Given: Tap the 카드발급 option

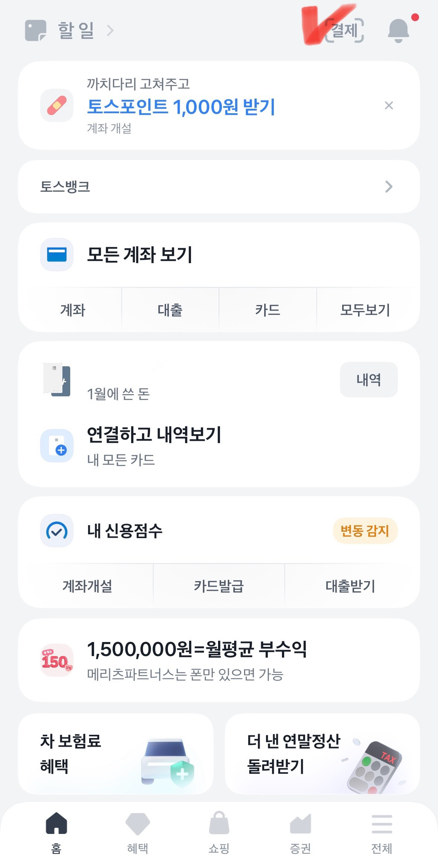Looking at the screenshot, I should [219, 586].
